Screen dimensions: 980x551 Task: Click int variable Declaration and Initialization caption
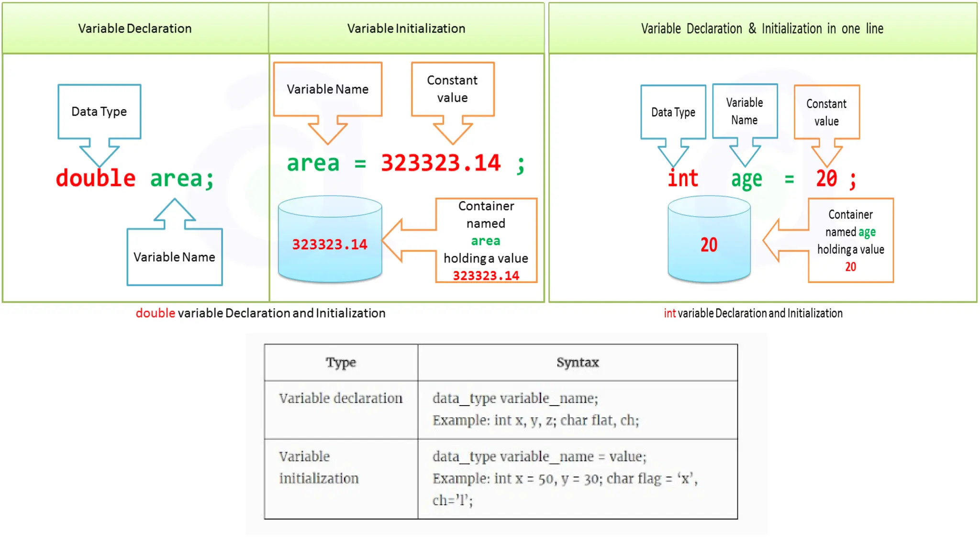(753, 313)
